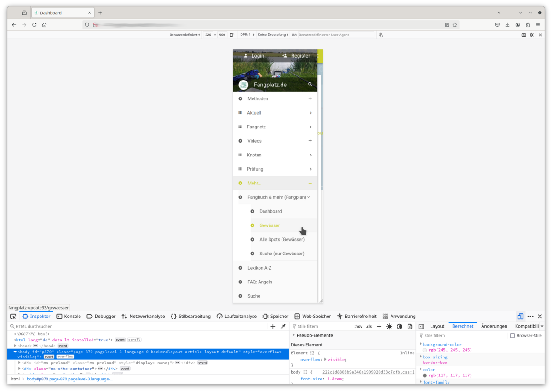Enable the Browser-Stile checkbox
Image resolution: width=552 pixels, height=392 pixels.
[x=512, y=336]
